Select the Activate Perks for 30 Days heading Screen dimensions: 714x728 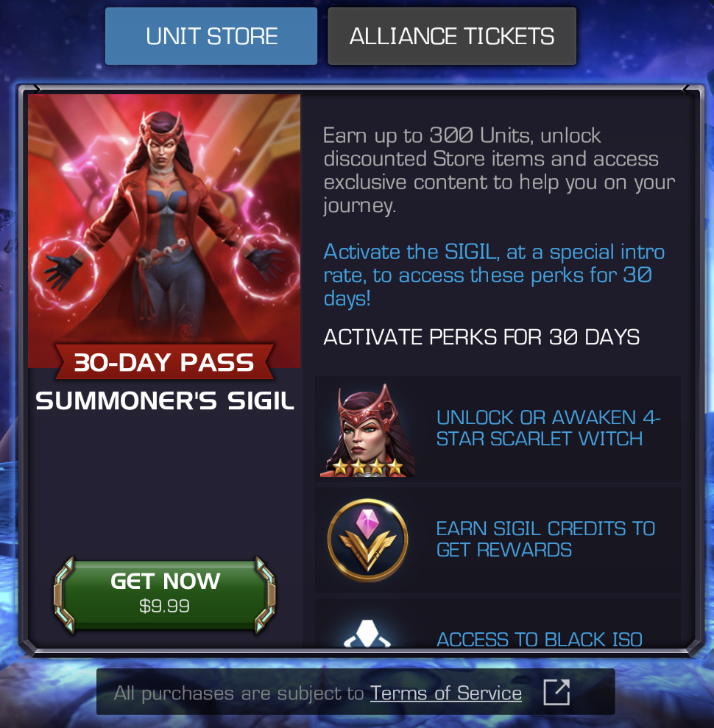pos(481,337)
